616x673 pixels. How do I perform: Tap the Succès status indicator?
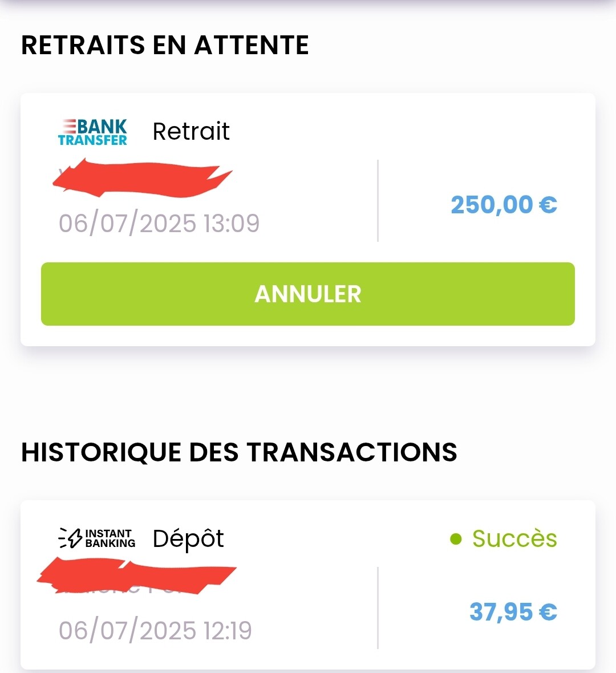click(504, 538)
